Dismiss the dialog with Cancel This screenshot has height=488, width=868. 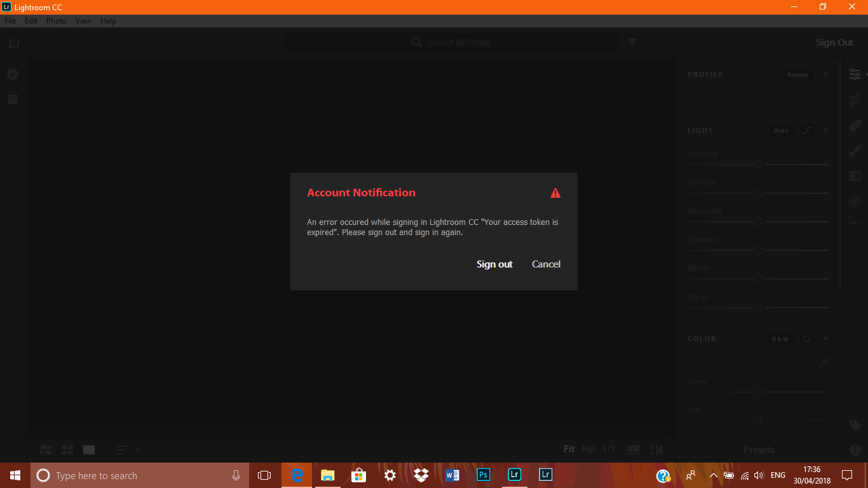[x=546, y=264]
